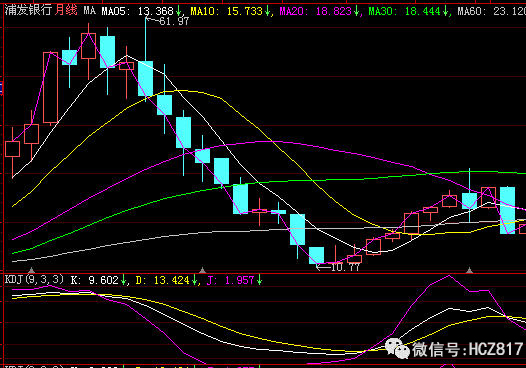
Task: Click the 10.77 lowest price annotation
Action: [x=345, y=267]
